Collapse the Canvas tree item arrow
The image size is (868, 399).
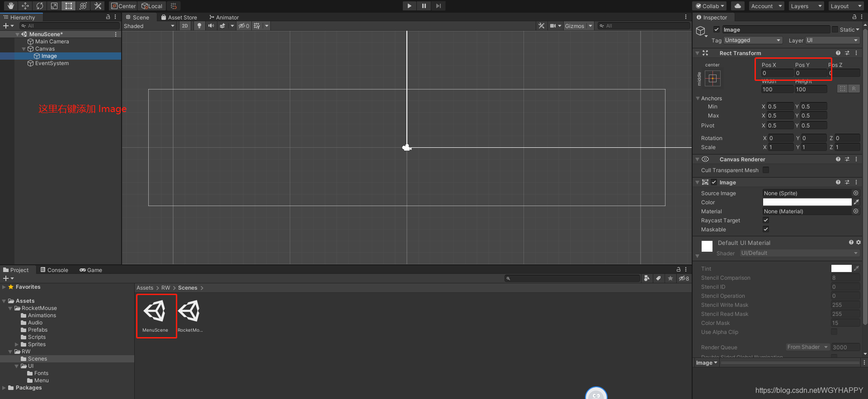pos(24,49)
